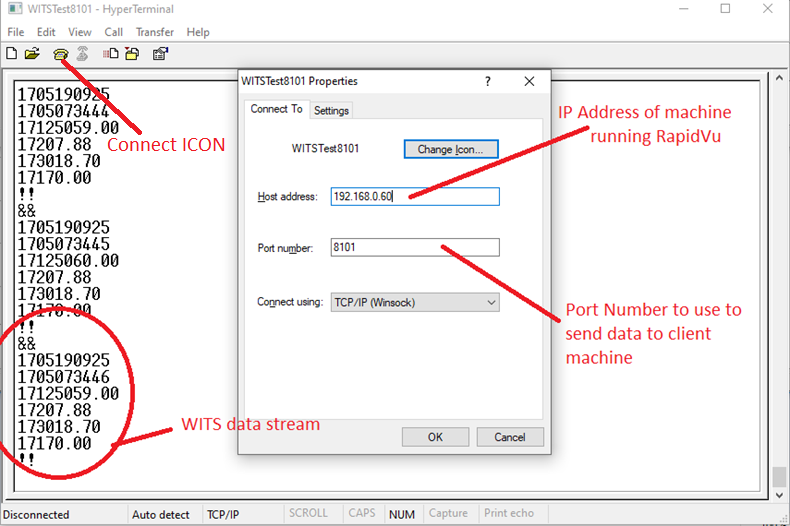Viewport: 790px width, 526px height.
Task: Click the Disconnected status bar text
Action: point(36,515)
